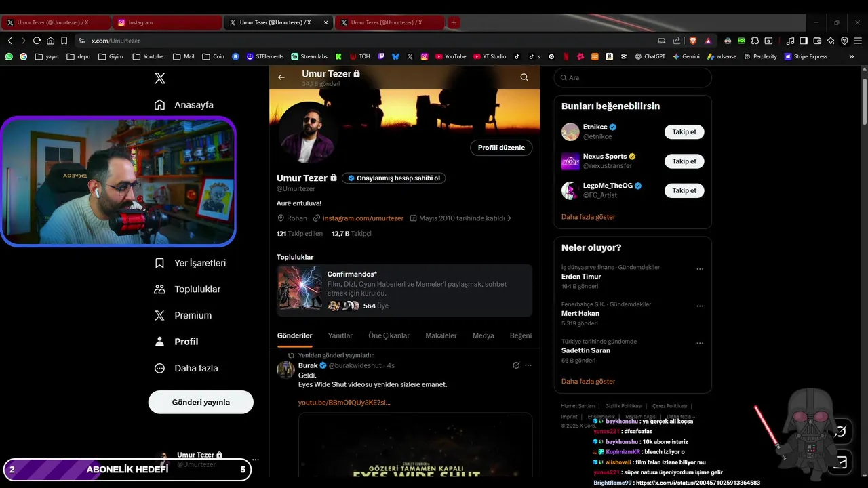
Task: Expand the depo bookmarks folder
Action: [78, 56]
